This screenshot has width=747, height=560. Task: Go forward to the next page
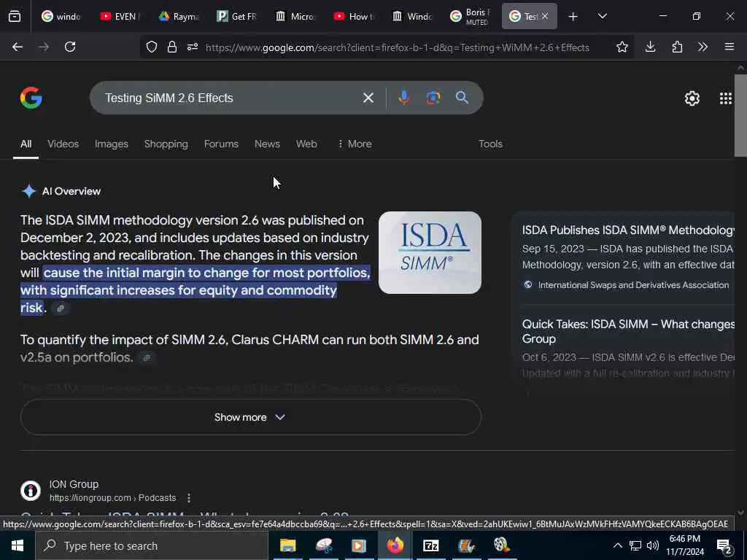pos(43,47)
